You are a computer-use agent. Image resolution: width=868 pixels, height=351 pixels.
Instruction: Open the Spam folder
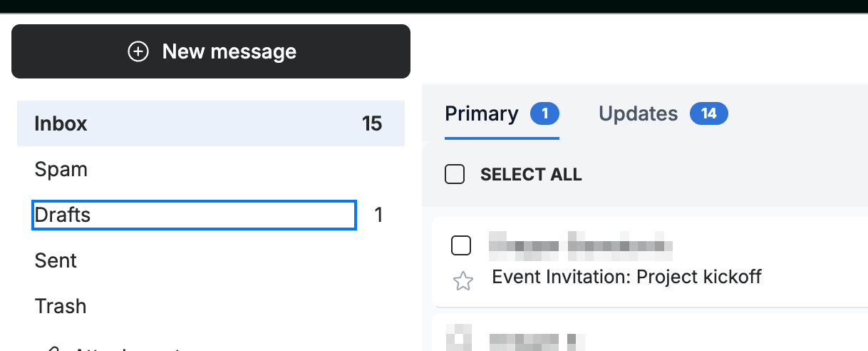(211, 169)
